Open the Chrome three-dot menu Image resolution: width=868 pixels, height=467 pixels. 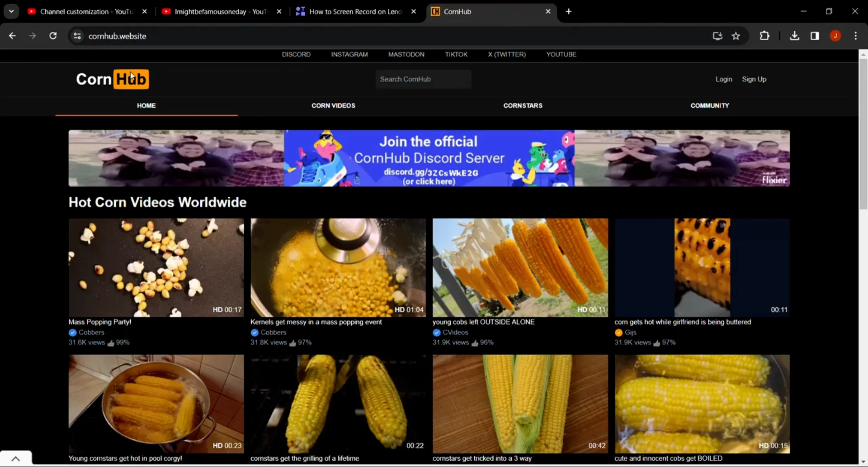tap(856, 36)
